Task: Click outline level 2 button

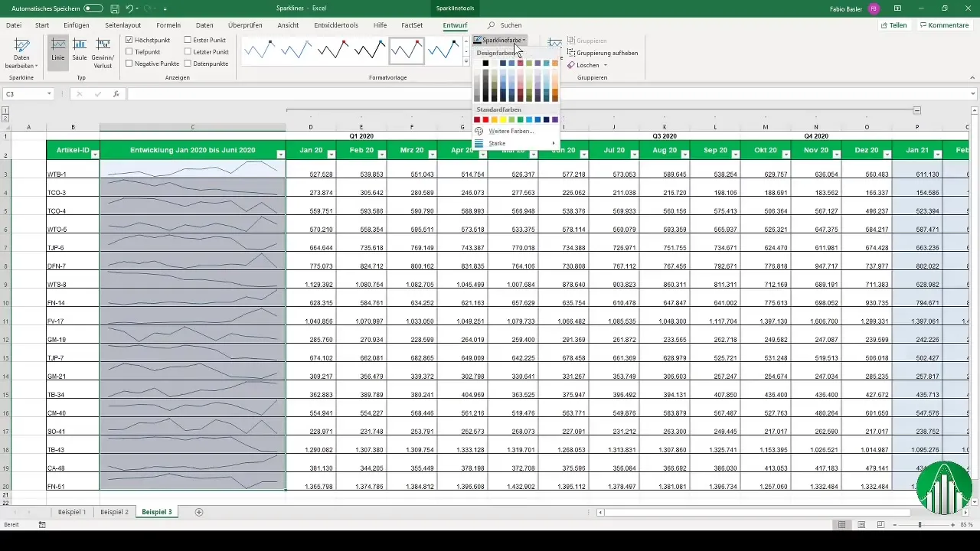Action: [5, 119]
